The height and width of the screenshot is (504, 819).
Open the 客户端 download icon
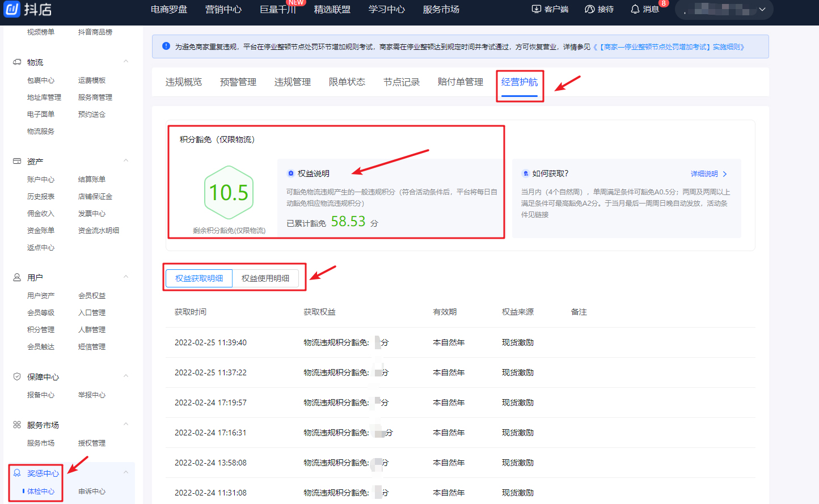(x=537, y=9)
